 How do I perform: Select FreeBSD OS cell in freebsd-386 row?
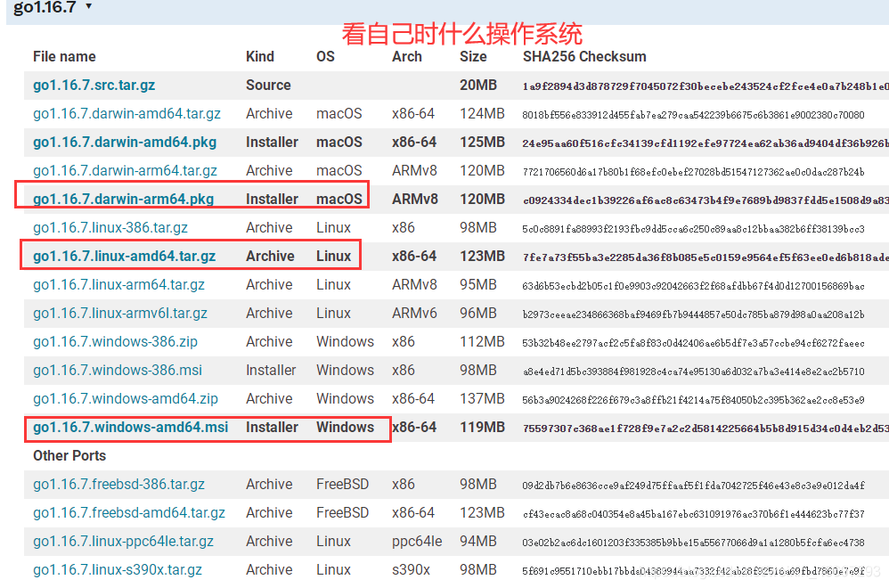(x=342, y=485)
